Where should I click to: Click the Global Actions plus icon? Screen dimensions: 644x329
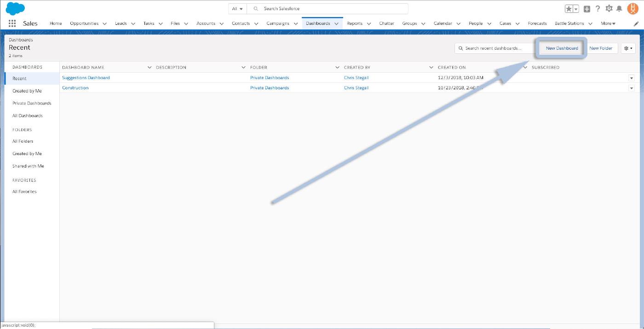(587, 9)
